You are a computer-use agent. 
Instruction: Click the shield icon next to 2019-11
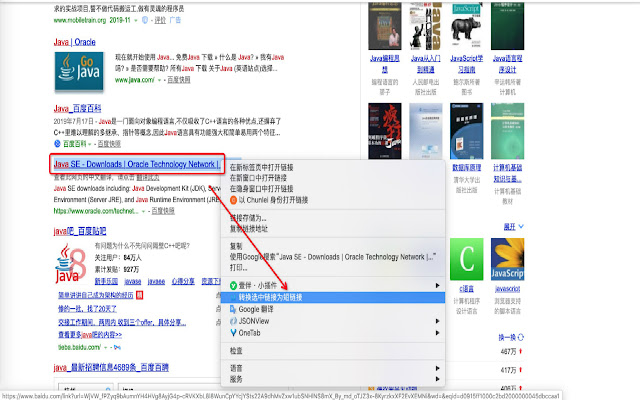tap(145, 20)
